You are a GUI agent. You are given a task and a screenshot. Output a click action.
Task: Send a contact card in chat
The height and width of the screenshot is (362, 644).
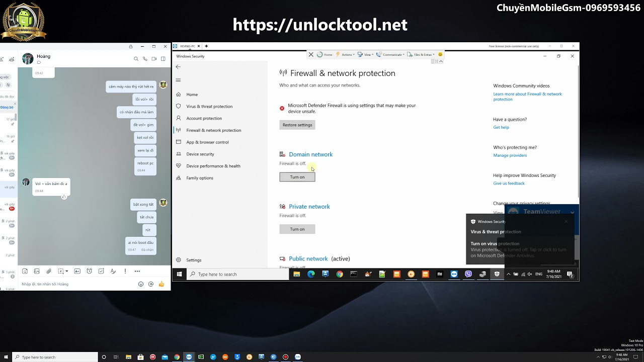pyautogui.click(x=77, y=271)
